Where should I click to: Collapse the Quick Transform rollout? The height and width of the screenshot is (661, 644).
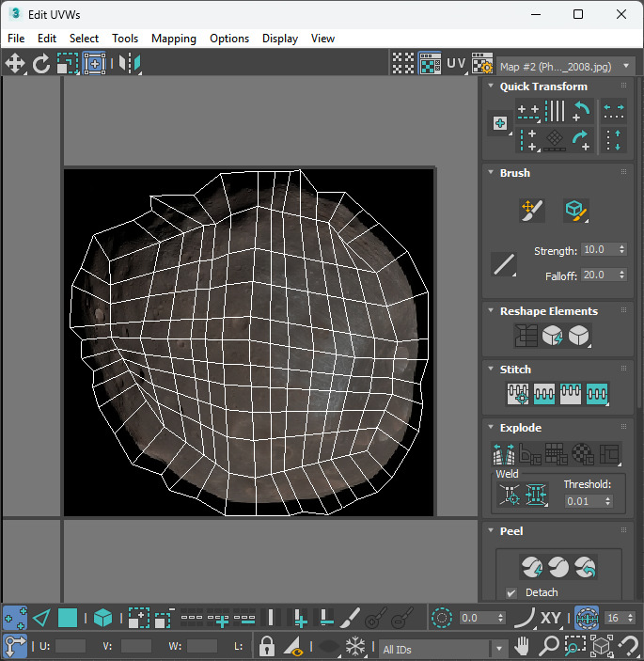491,86
